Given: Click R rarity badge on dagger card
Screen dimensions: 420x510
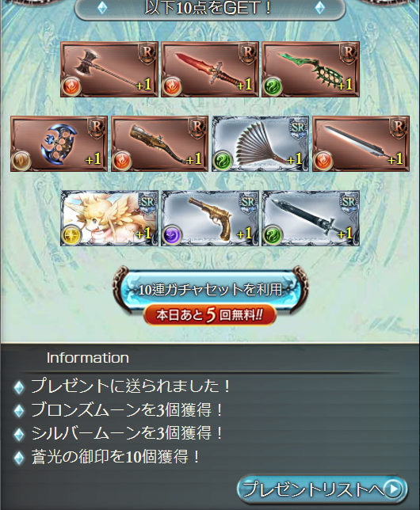Looking at the screenshot, I should pyautogui.click(x=248, y=54).
